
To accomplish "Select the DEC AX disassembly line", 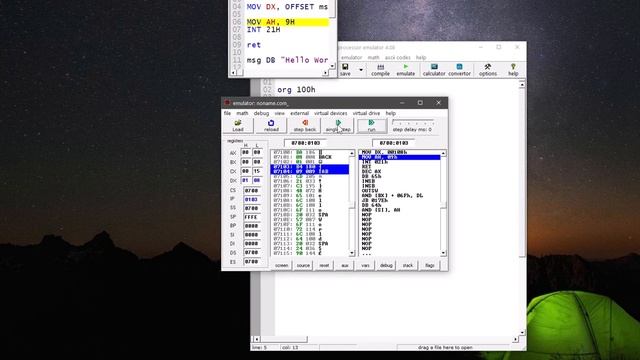I will (400, 171).
